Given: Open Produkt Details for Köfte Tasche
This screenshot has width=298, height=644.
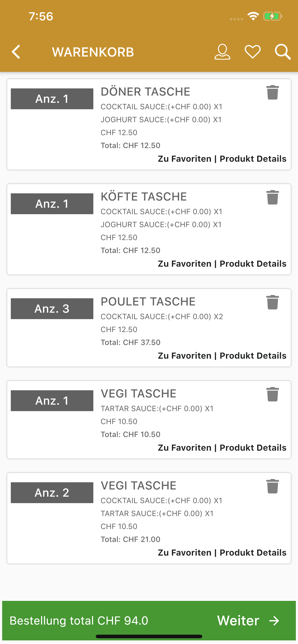Looking at the screenshot, I should click(253, 264).
